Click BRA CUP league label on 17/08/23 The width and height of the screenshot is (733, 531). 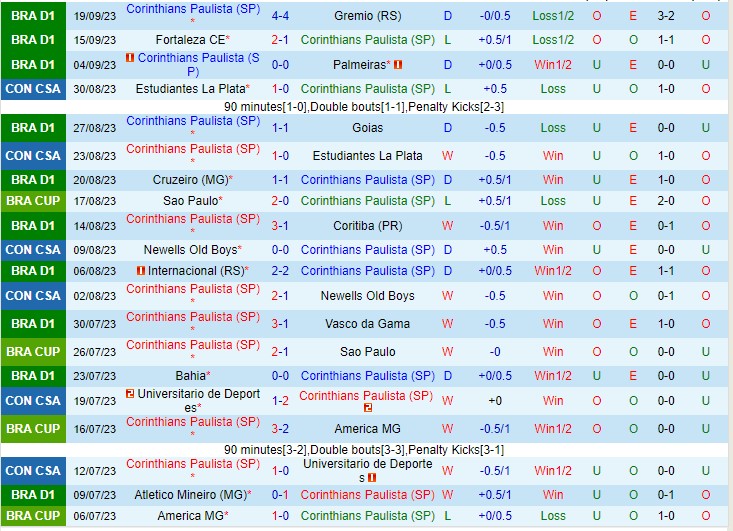[33, 201]
